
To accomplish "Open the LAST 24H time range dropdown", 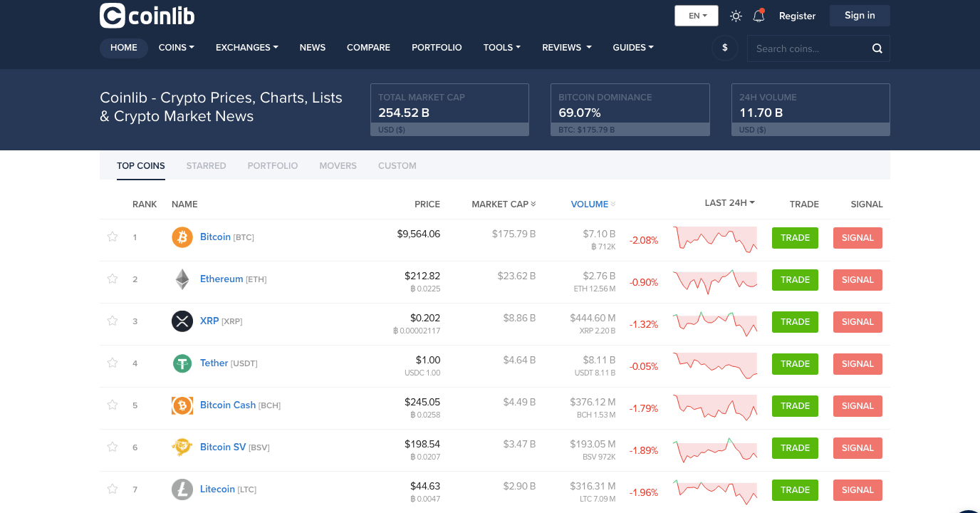I will pyautogui.click(x=729, y=202).
